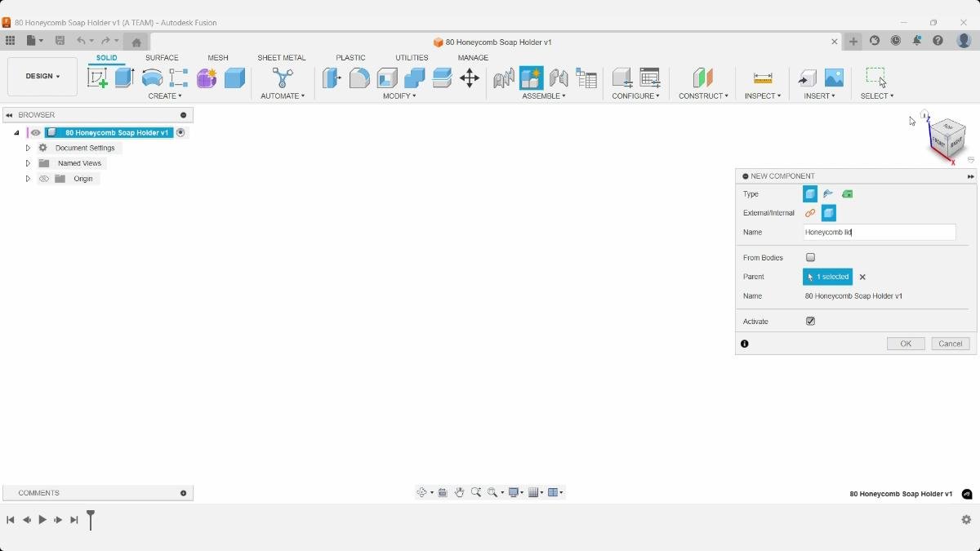Click the Save icon

pyautogui.click(x=60, y=41)
